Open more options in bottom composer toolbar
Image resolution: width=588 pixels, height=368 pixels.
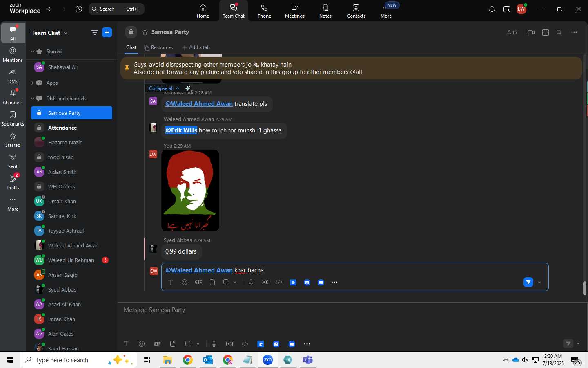[x=307, y=344]
